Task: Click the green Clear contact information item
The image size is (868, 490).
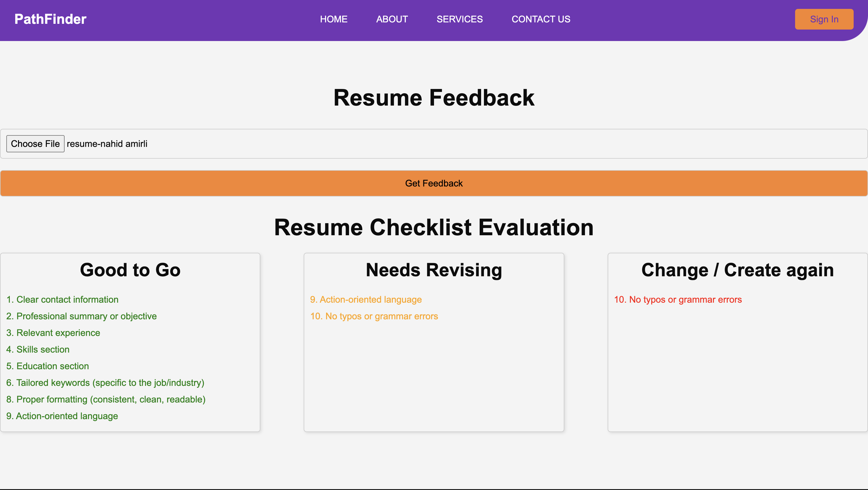Action: pyautogui.click(x=62, y=300)
